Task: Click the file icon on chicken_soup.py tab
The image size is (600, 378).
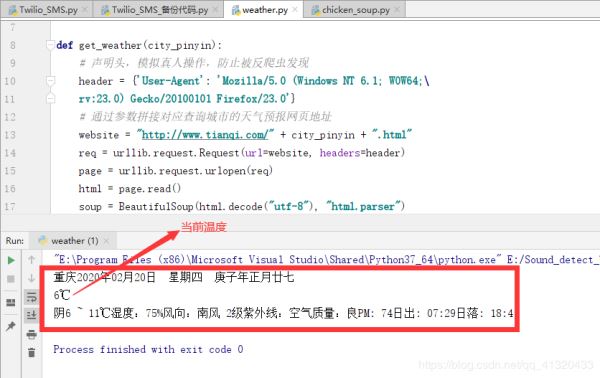Action: (316, 10)
